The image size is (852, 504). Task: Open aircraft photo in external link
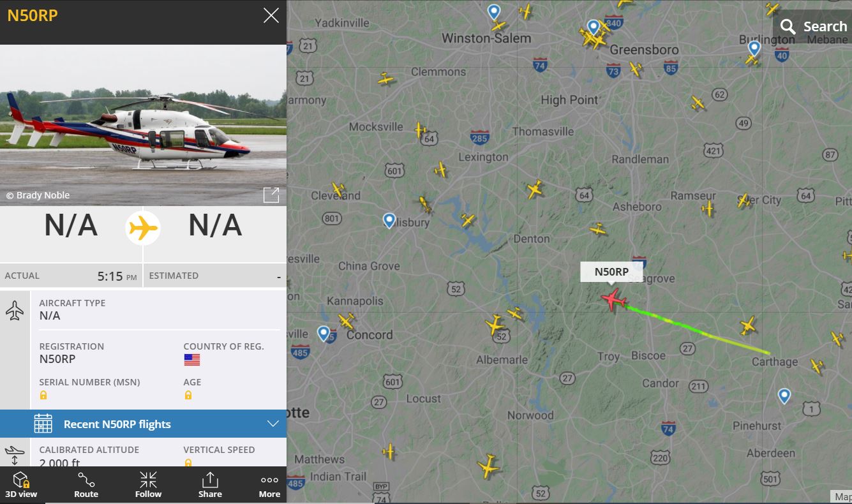click(271, 195)
